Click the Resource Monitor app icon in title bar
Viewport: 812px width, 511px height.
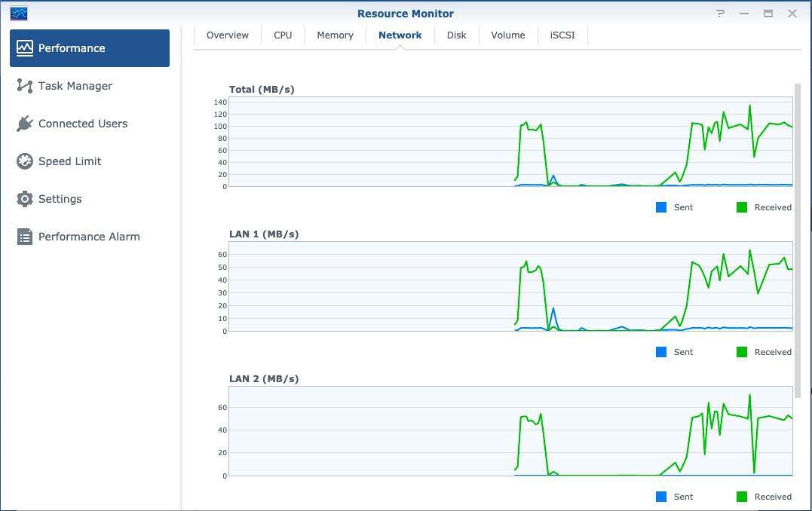[19, 14]
